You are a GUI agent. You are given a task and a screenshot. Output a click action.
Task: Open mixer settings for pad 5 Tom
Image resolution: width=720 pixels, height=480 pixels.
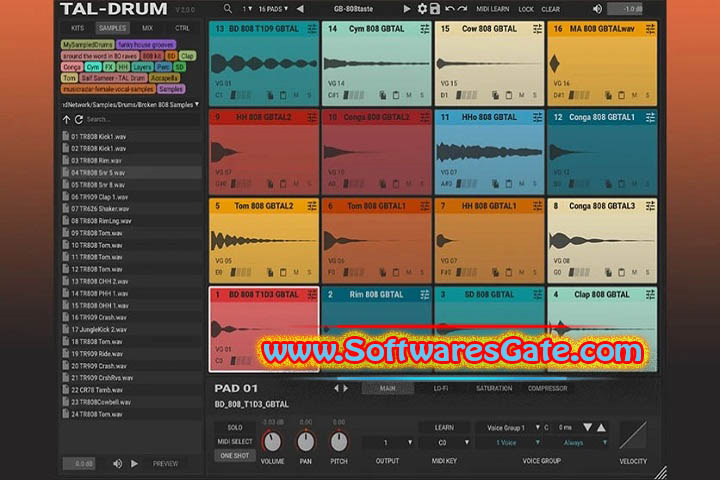(x=312, y=206)
